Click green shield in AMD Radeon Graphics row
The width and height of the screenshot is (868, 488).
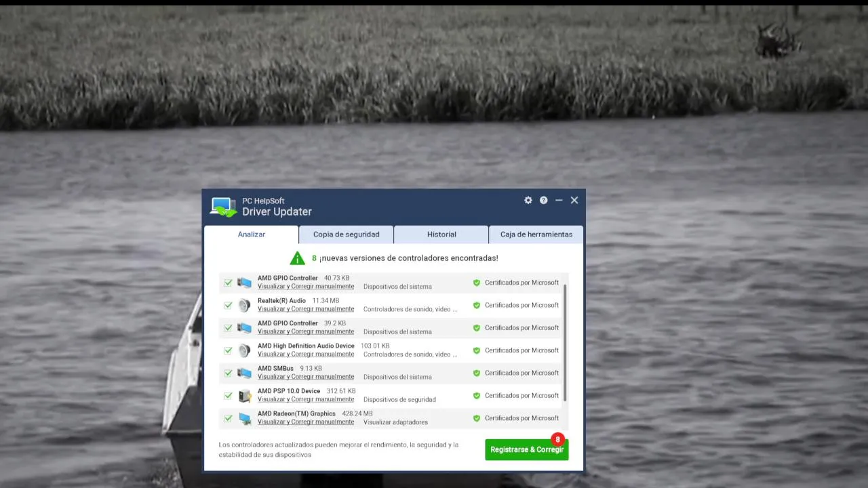(x=477, y=418)
